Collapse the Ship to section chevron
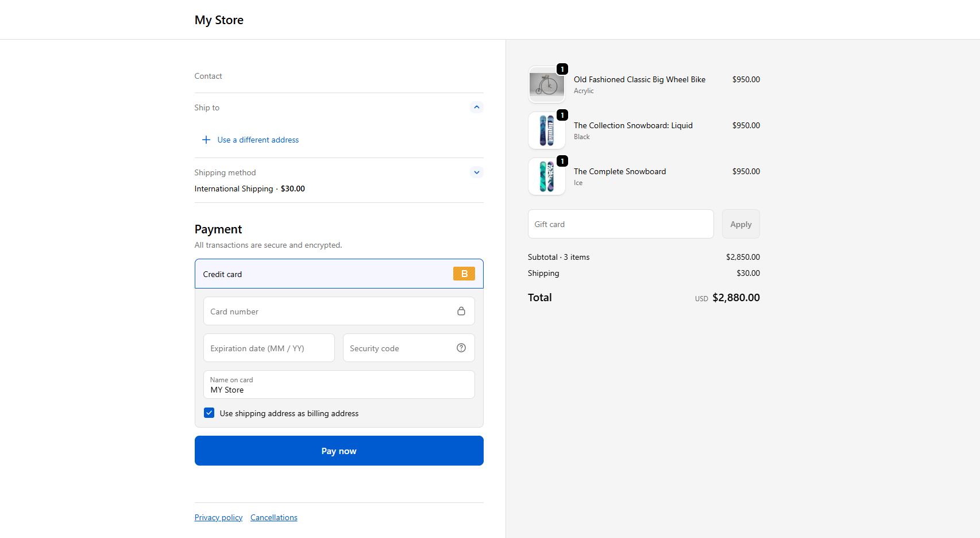Screen dimensions: 980x538 click(476, 107)
